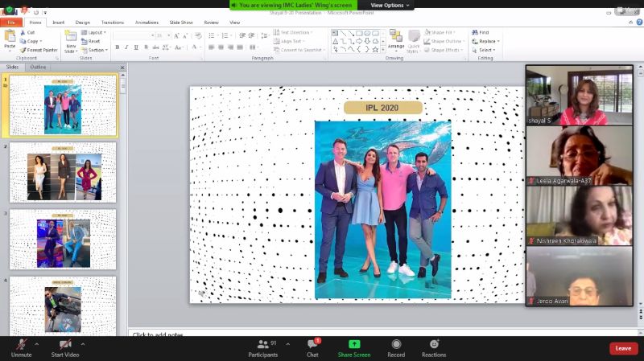
Task: Open audio options caret beside Unmute
Action: tap(36, 344)
